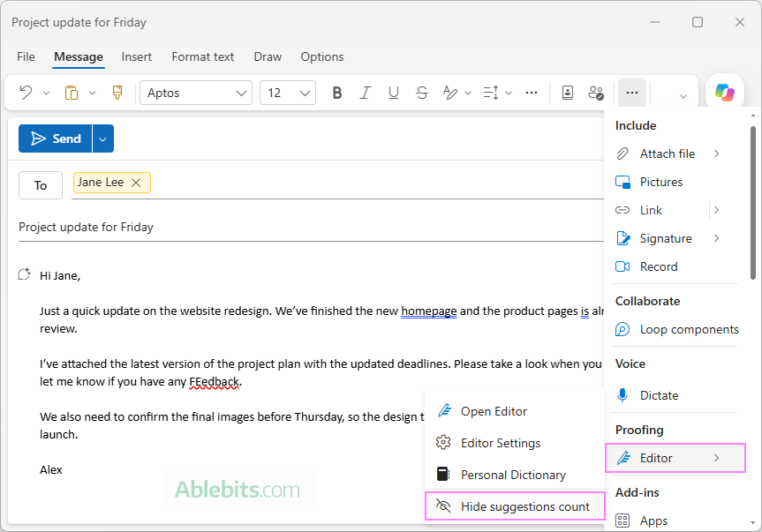The height and width of the screenshot is (532, 762).
Task: Expand the ribbon with the chevron arrow
Action: pyautogui.click(x=683, y=95)
